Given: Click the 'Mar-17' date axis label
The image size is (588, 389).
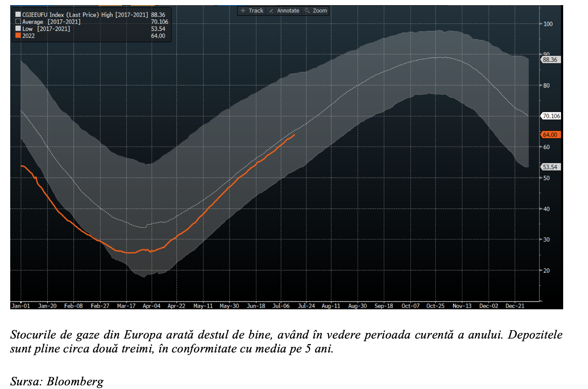Looking at the screenshot, I should tap(126, 306).
